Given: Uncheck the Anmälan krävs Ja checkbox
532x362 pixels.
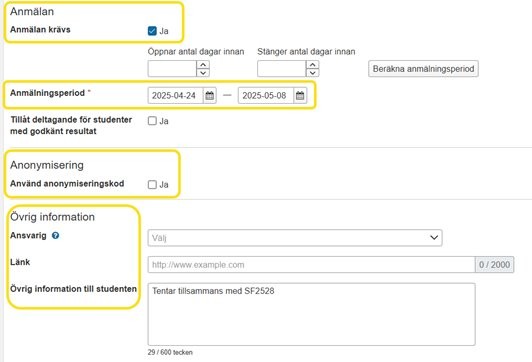Looking at the screenshot, I should point(152,31).
